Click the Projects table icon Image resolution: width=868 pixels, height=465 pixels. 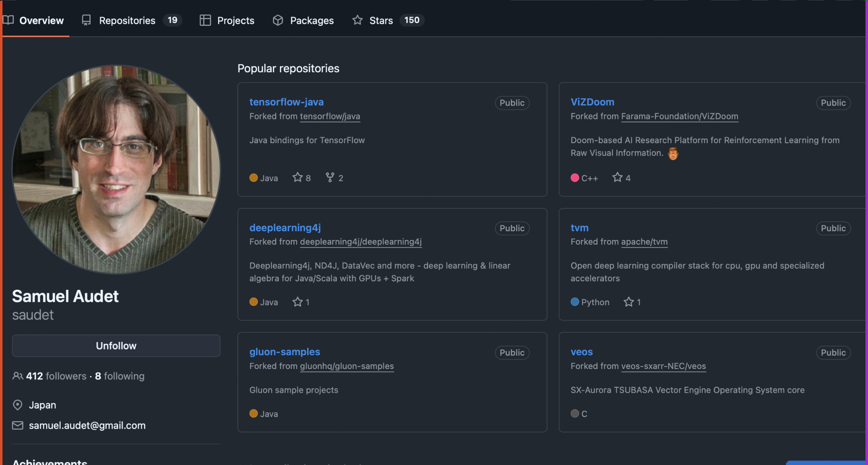[205, 20]
